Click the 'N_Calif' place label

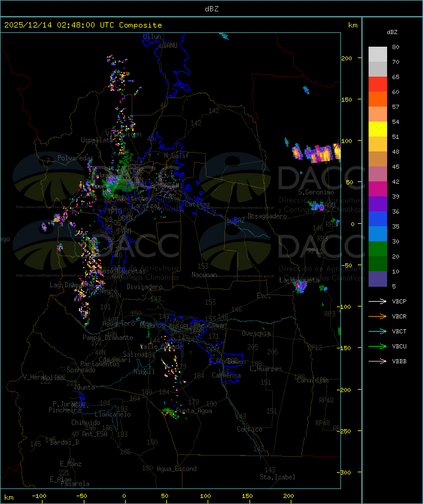[176, 156]
